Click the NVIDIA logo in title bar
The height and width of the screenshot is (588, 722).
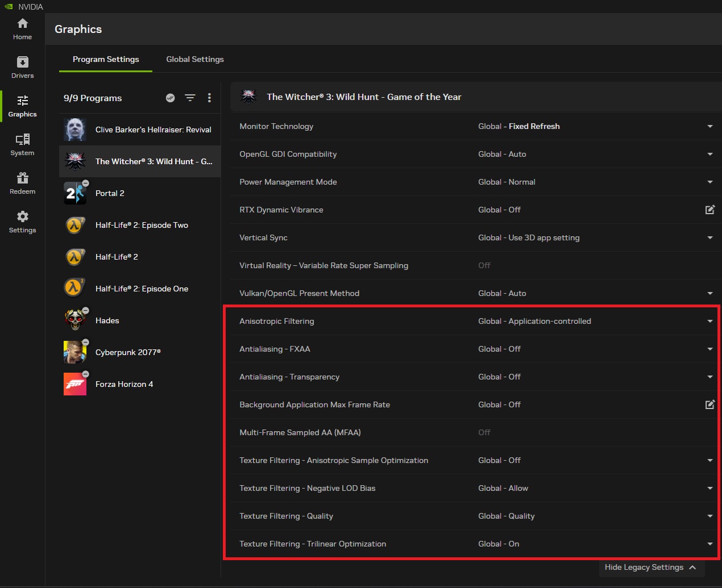coord(9,7)
